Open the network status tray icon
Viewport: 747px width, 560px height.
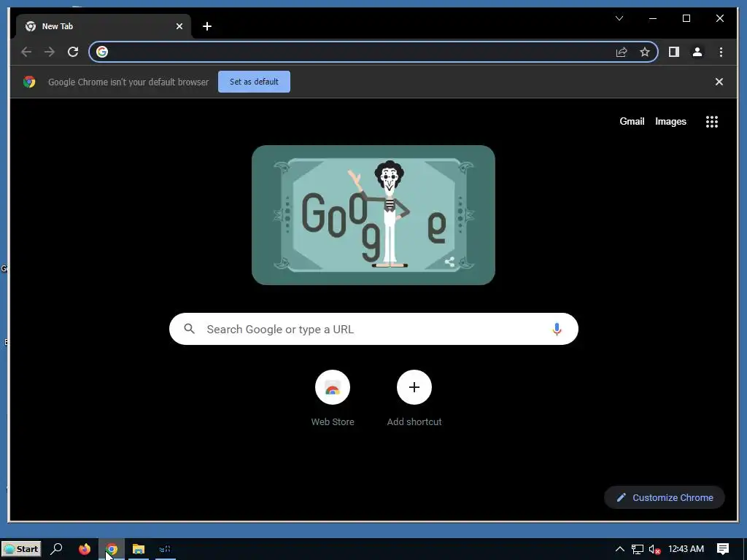[638, 549]
